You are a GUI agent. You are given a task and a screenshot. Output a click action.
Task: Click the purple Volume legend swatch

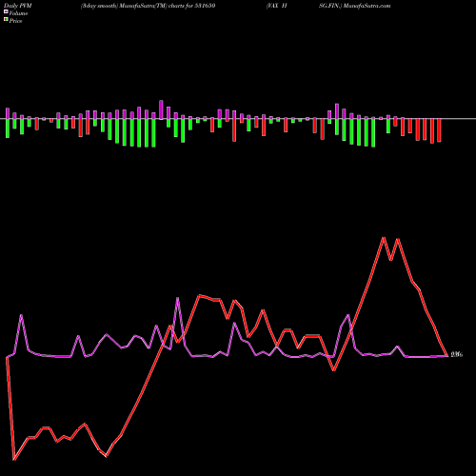tap(6, 12)
